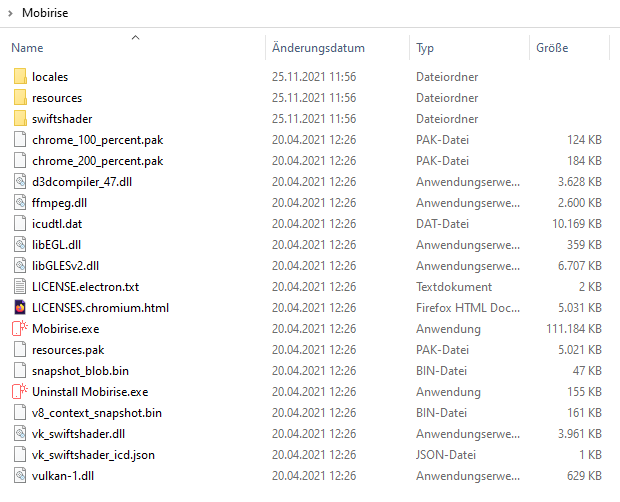Click the libGLESv2.dll file icon
Image resolution: width=620 pixels, height=502 pixels.
20,265
